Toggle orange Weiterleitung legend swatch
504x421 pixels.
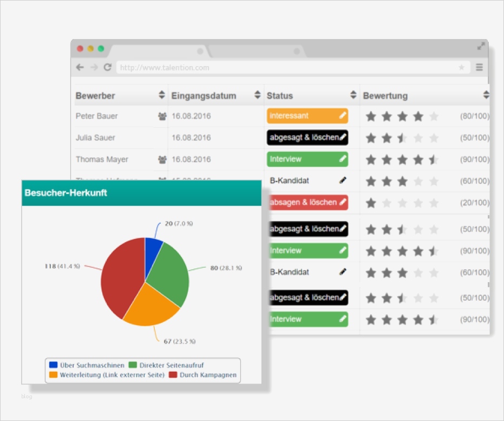point(53,375)
